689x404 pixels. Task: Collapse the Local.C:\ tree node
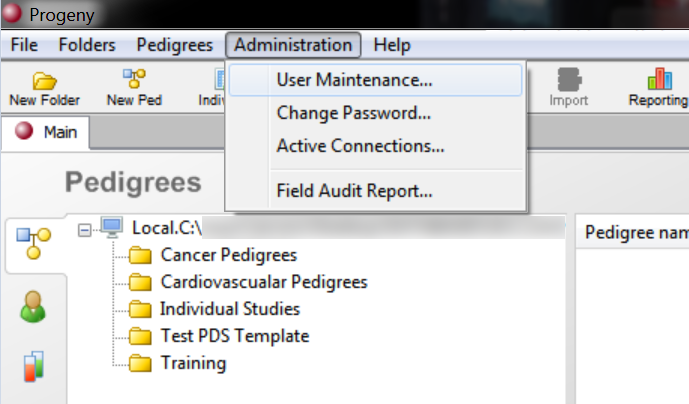coord(84,230)
